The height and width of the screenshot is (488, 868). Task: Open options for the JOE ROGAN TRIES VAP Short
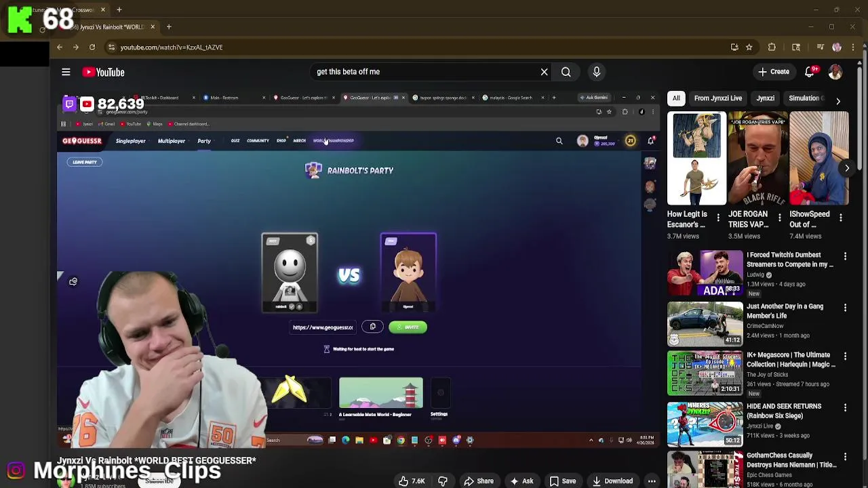tap(779, 218)
